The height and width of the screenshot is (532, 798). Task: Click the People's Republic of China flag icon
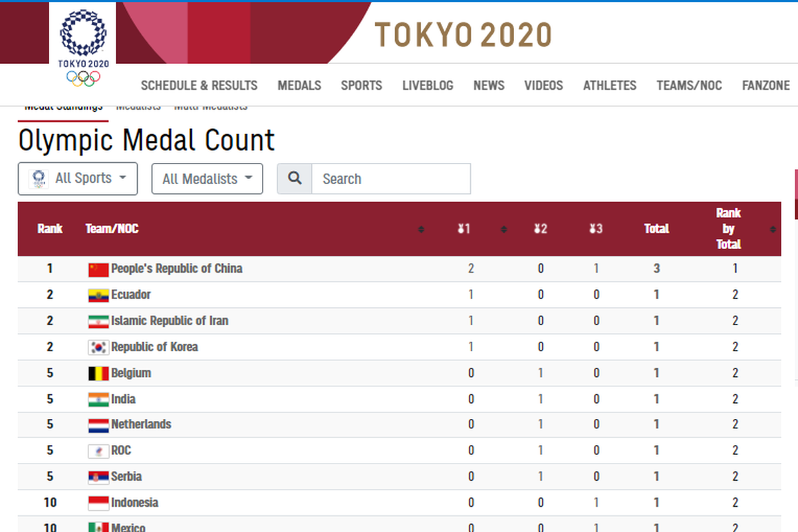(x=98, y=269)
